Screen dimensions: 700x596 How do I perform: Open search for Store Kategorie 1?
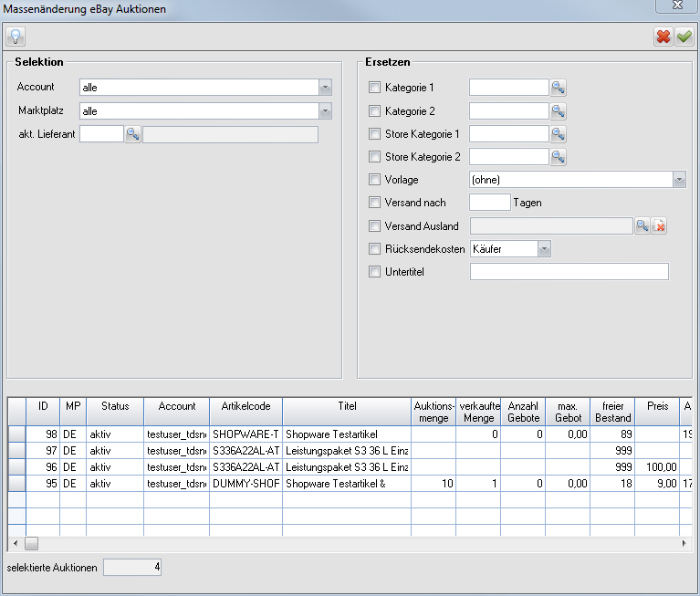point(558,134)
